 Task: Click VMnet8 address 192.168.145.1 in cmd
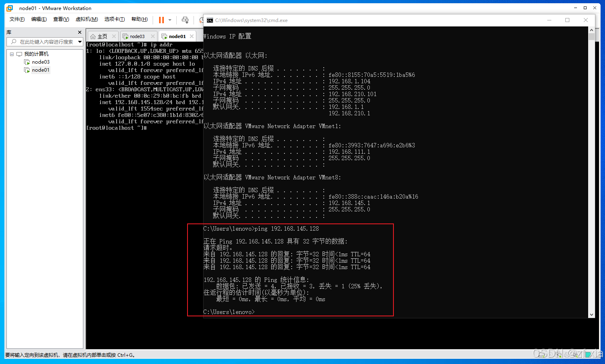(x=349, y=203)
